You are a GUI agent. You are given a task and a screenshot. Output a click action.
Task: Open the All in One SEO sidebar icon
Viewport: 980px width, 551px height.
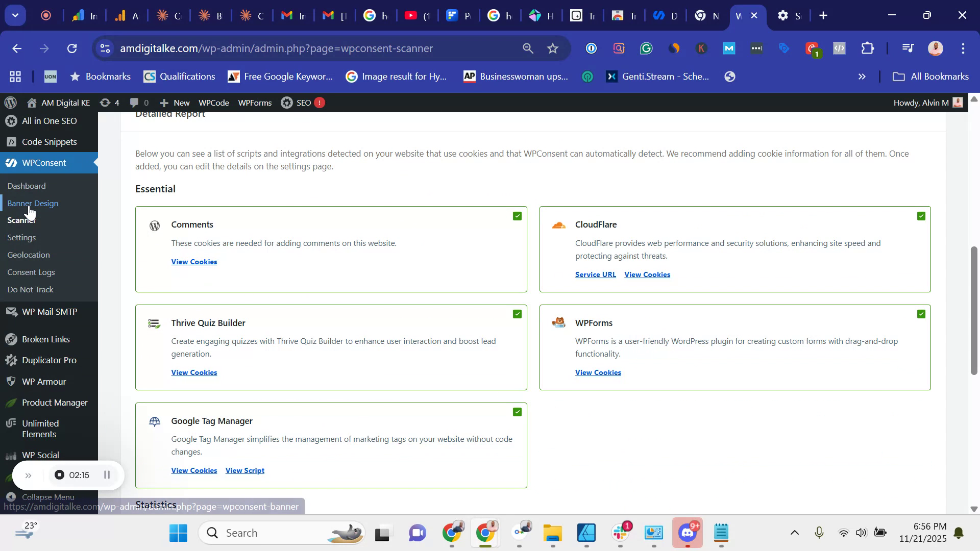pos(11,121)
